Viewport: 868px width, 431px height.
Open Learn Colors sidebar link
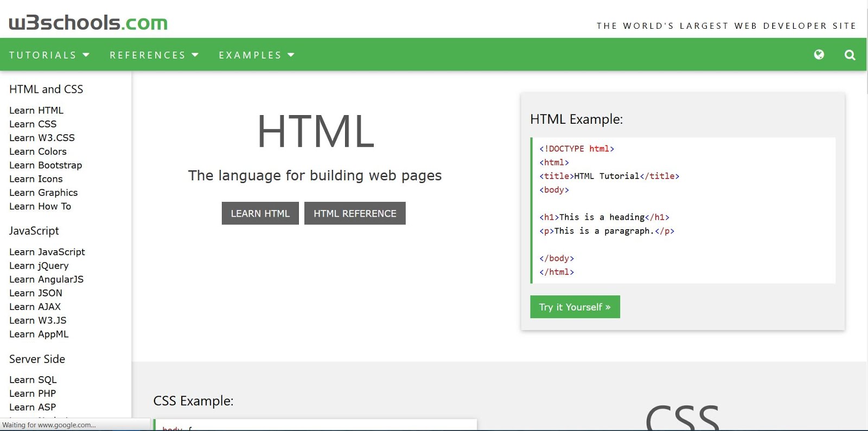point(38,151)
